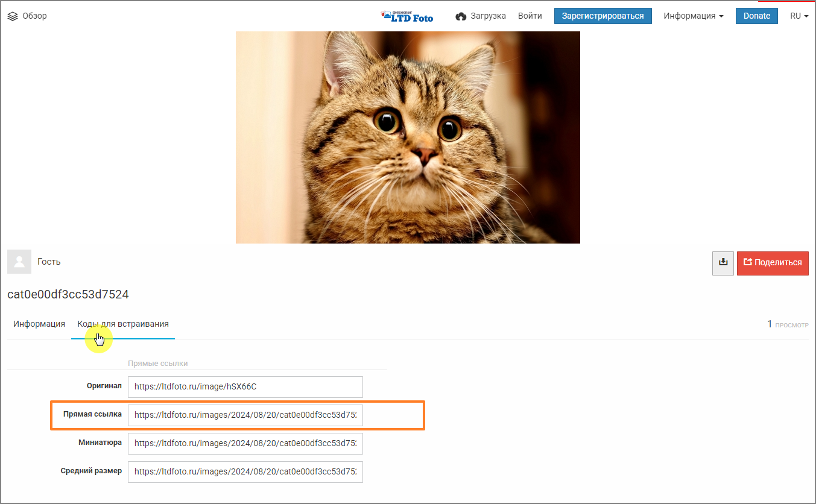Click the cloud upload icon beside Загрузка
This screenshot has height=504, width=816.
[461, 16]
